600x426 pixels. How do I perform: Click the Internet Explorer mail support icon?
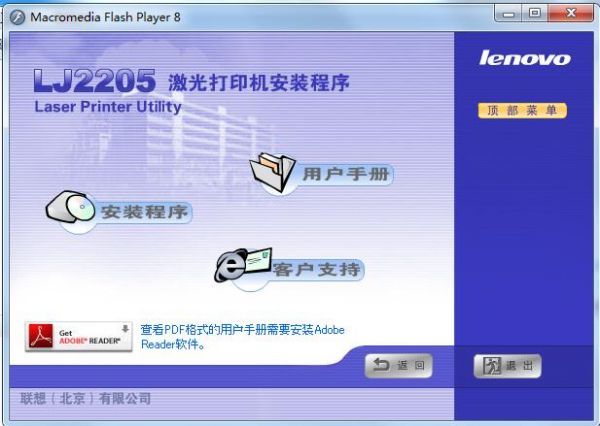(243, 265)
